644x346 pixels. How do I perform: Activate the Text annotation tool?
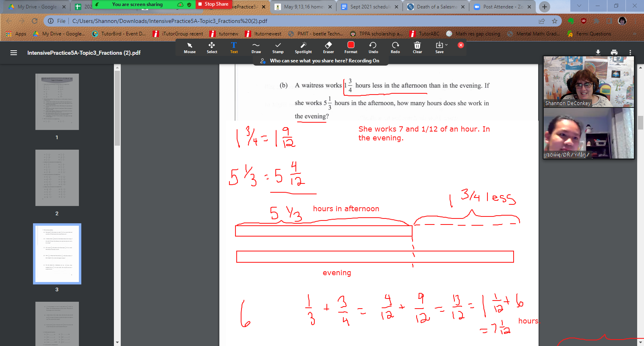pyautogui.click(x=234, y=47)
